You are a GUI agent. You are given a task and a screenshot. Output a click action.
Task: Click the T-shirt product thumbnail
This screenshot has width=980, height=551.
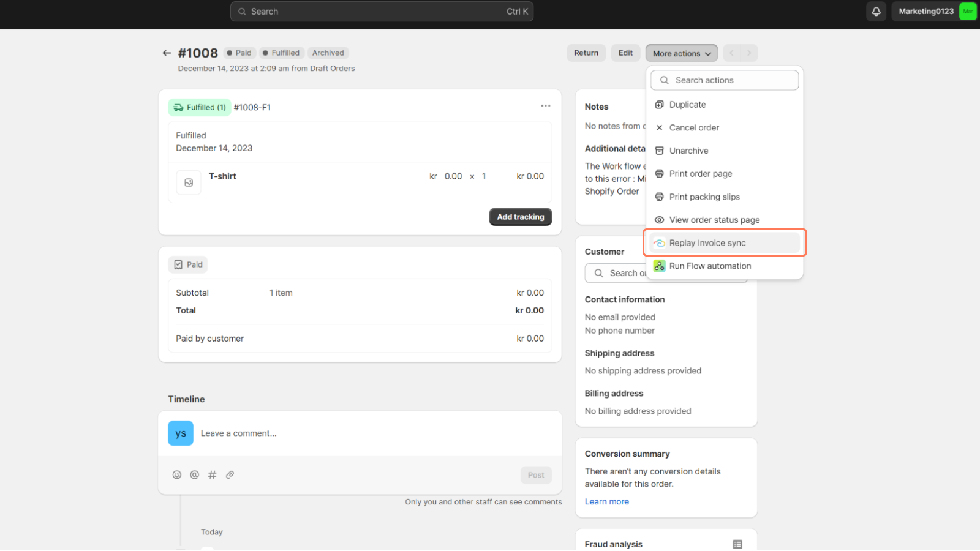(x=189, y=182)
